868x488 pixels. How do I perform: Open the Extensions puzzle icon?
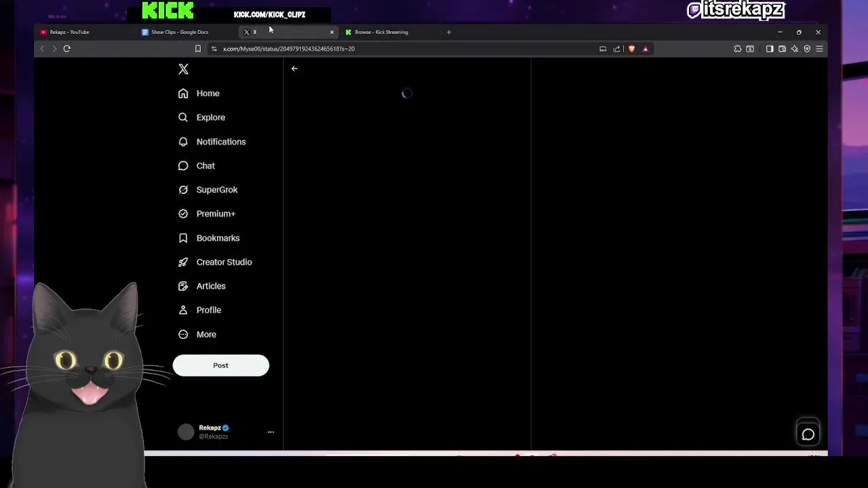738,49
